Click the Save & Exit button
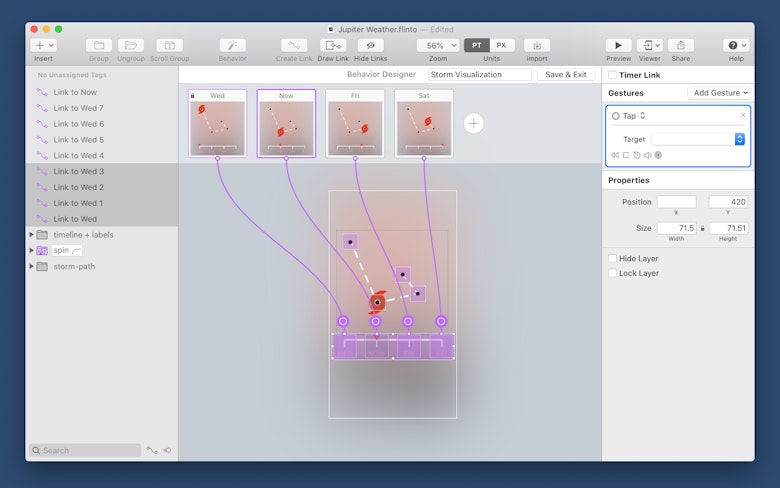 point(567,75)
